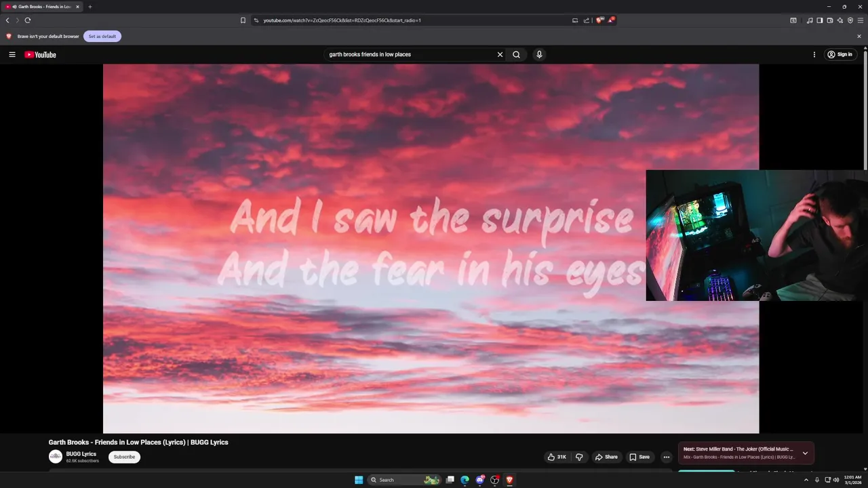868x488 pixels.
Task: Set Brave as default browser
Action: coord(102,37)
